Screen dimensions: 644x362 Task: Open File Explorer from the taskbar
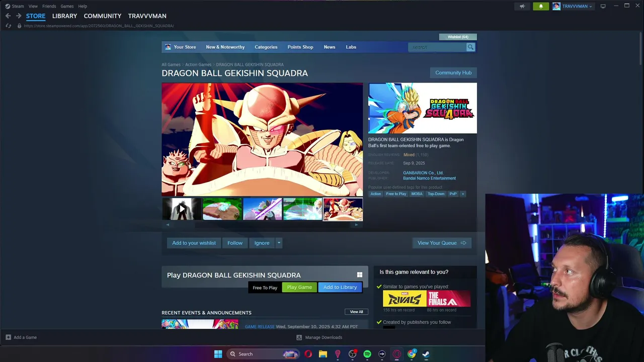tap(323, 354)
